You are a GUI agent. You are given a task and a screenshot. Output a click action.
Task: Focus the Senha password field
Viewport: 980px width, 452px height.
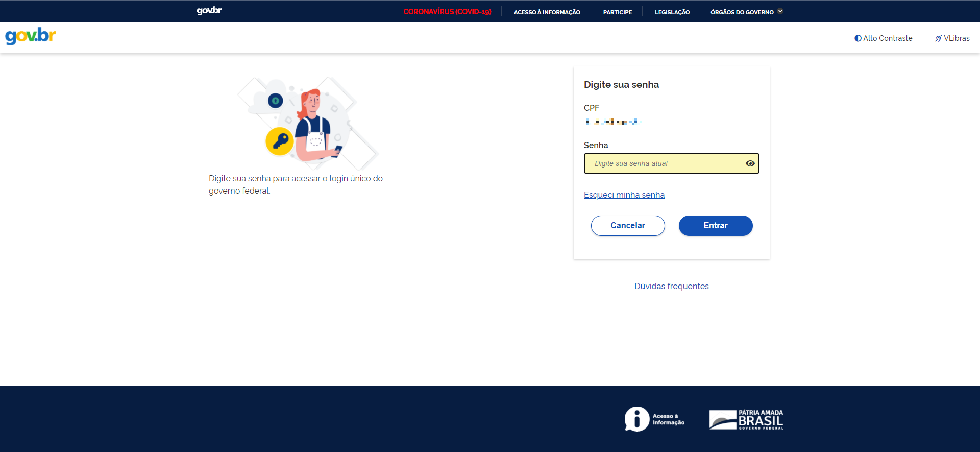tap(671, 163)
